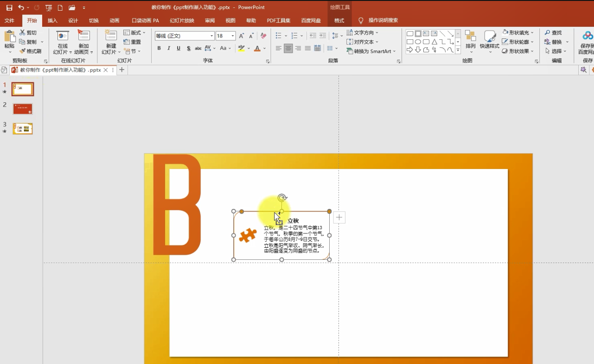Open the 形状填充 shape fill menu

(518, 33)
